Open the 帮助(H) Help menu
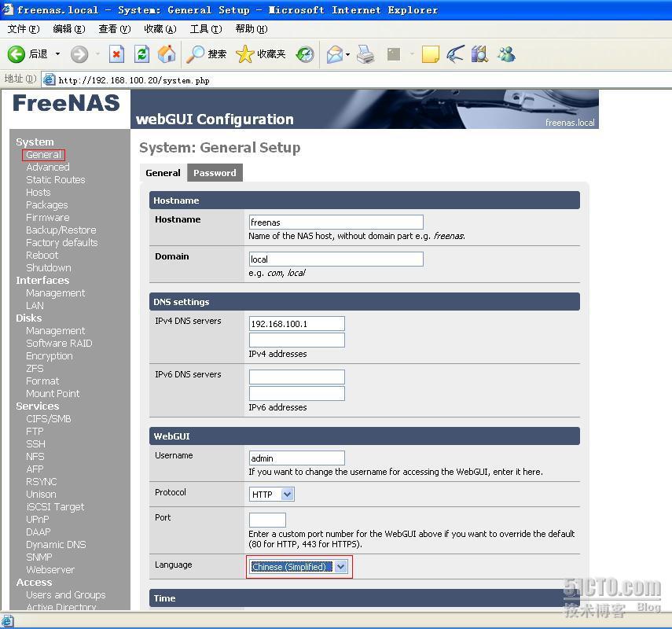 (252, 29)
